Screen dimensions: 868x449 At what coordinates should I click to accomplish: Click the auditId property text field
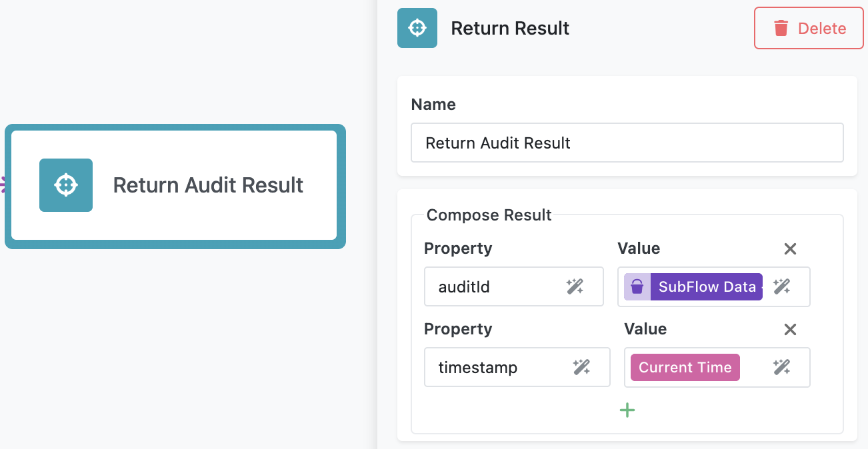click(487, 286)
